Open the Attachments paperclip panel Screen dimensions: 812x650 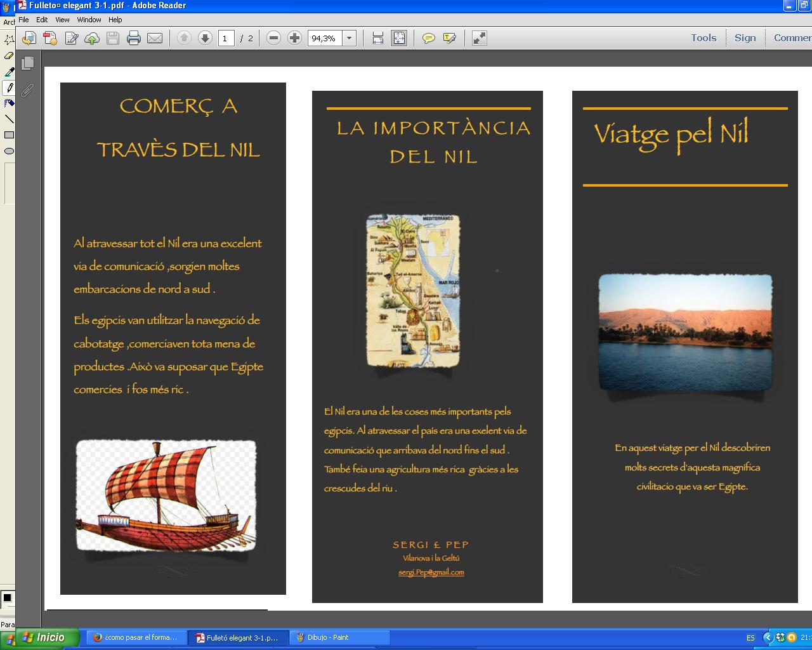tap(27, 90)
